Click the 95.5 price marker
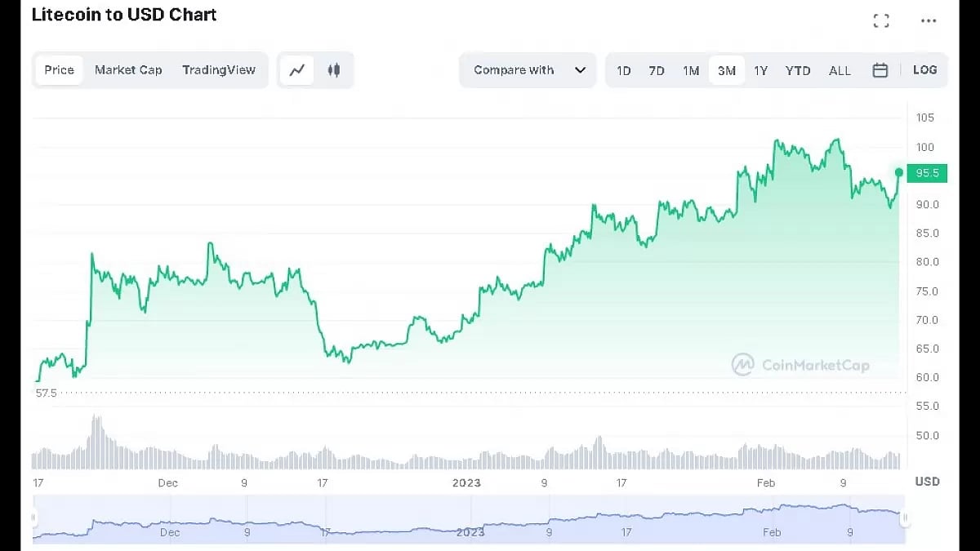This screenshot has width=980, height=551. tap(927, 172)
